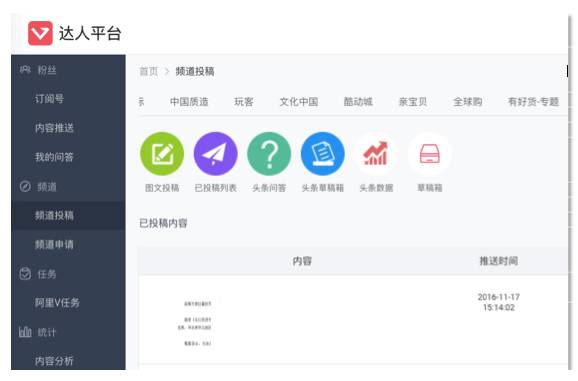Click the 草稿箱 drawer icon
The image size is (578, 381).
coord(429,154)
